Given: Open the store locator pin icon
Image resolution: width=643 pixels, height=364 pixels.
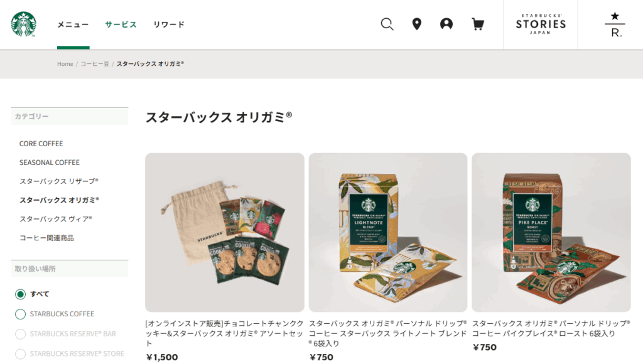Looking at the screenshot, I should (x=417, y=24).
